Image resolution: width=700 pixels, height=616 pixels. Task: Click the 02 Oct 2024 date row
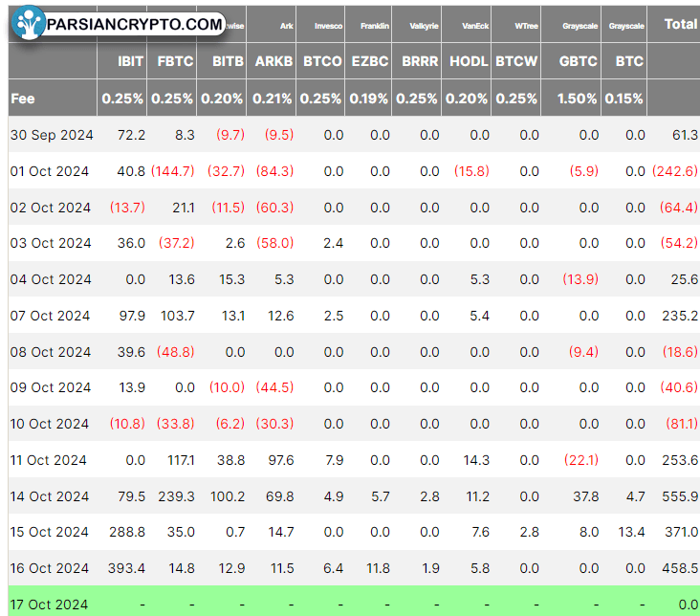(x=51, y=208)
